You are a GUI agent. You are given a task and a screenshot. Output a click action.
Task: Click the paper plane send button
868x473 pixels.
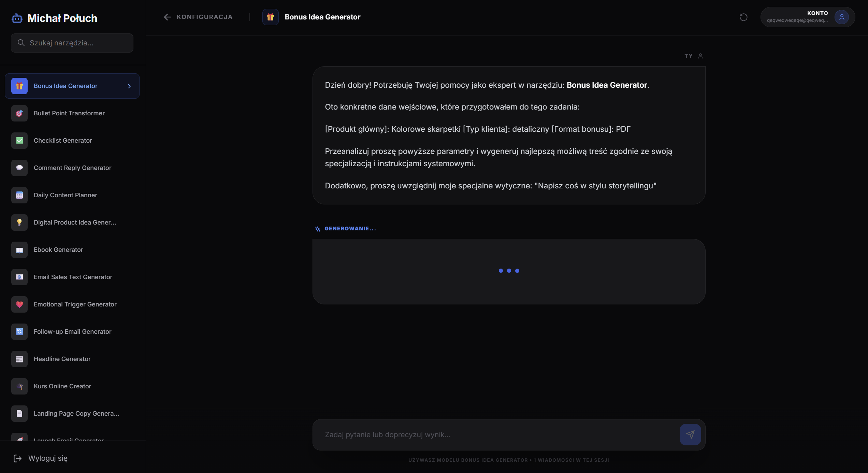click(690, 434)
